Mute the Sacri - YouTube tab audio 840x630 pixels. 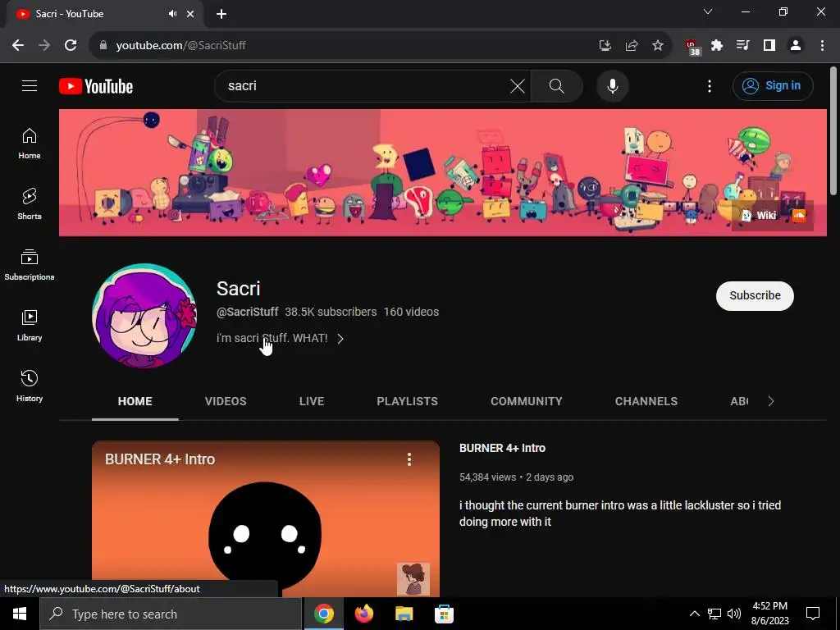pyautogui.click(x=172, y=14)
